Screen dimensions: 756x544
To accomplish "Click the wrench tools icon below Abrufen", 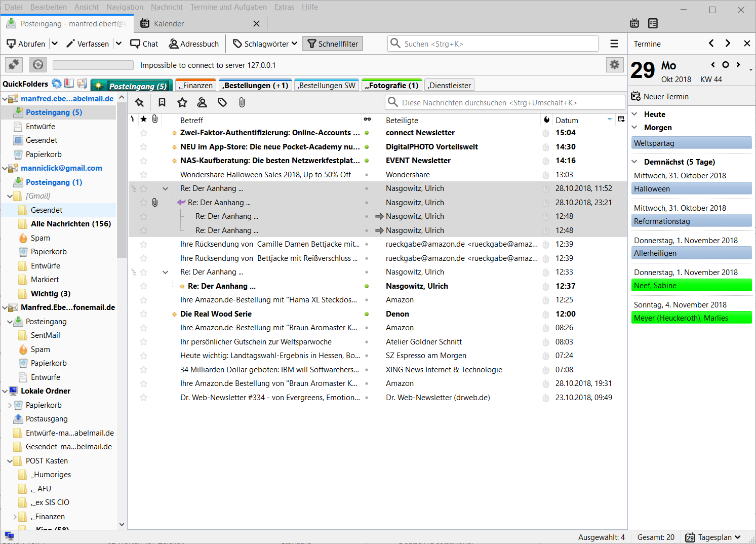I will coord(14,65).
